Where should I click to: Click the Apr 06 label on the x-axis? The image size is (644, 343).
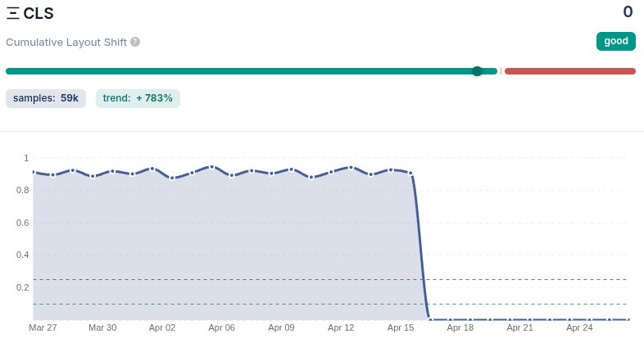(221, 327)
